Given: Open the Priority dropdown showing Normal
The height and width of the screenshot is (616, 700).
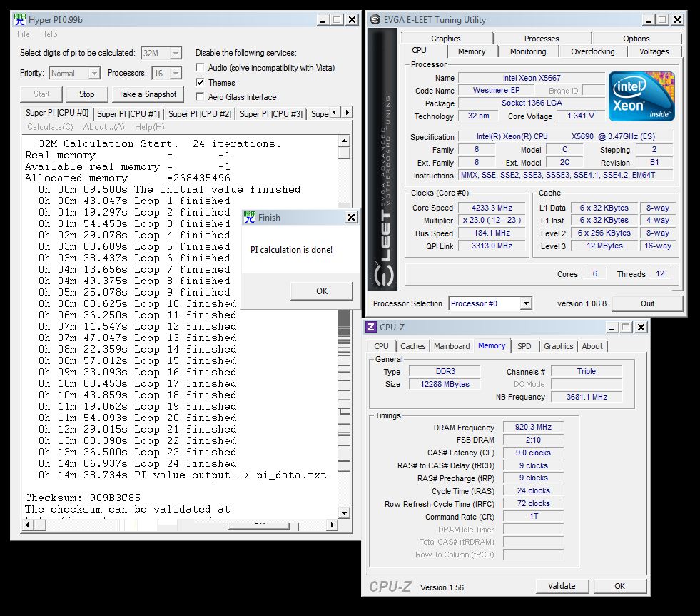Looking at the screenshot, I should [93, 74].
